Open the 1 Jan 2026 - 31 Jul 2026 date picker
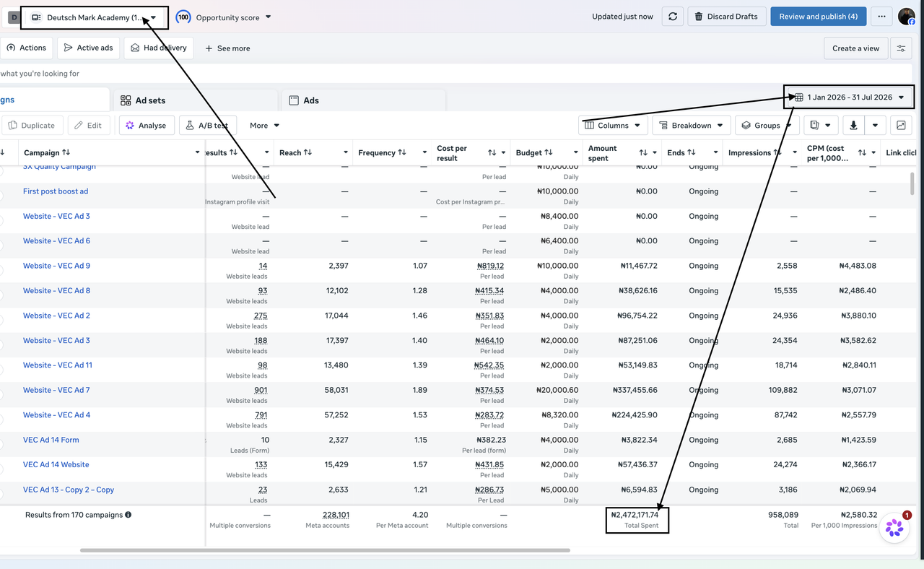The image size is (924, 569). pos(849,97)
